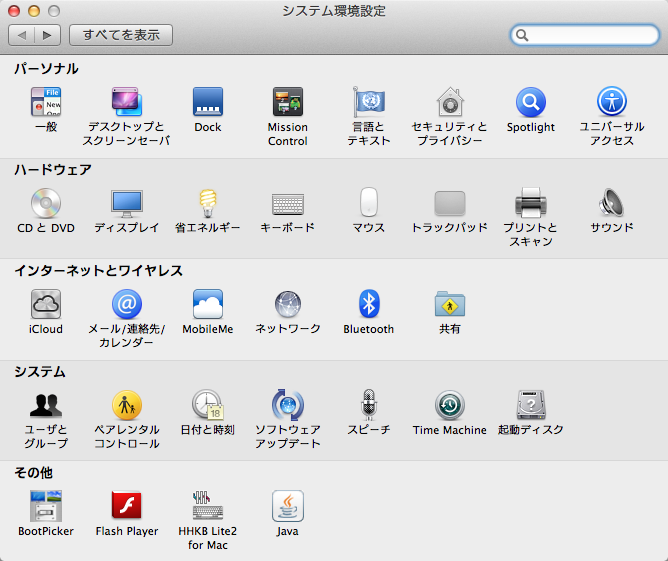Open the iCloud preferences icon
Image resolution: width=668 pixels, height=561 pixels.
tap(46, 304)
